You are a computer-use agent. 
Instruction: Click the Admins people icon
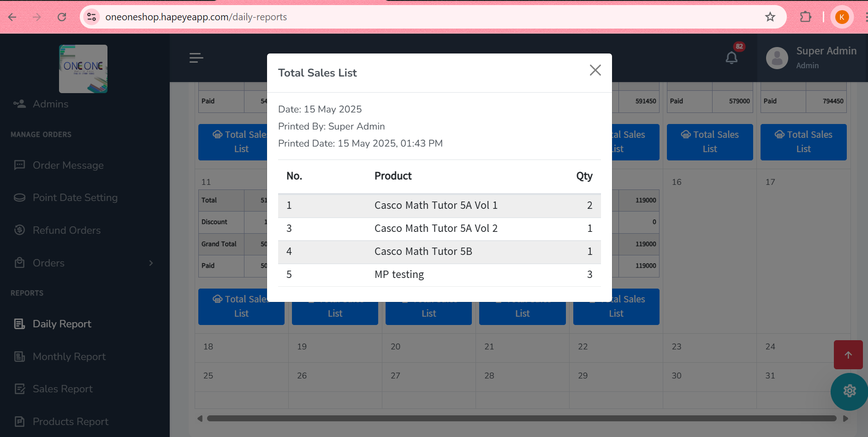pyautogui.click(x=19, y=104)
